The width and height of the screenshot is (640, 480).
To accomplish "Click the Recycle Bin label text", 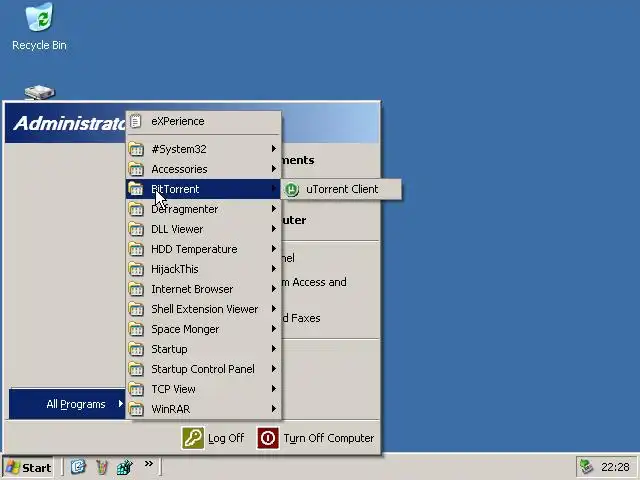I will pos(39,45).
